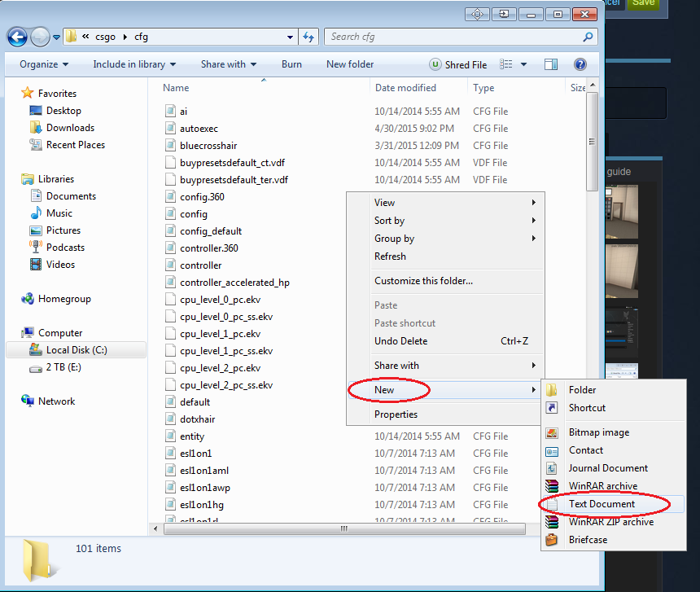700x592 pixels.
Task: Select the 2 TB (E:) drive
Action: point(55,367)
